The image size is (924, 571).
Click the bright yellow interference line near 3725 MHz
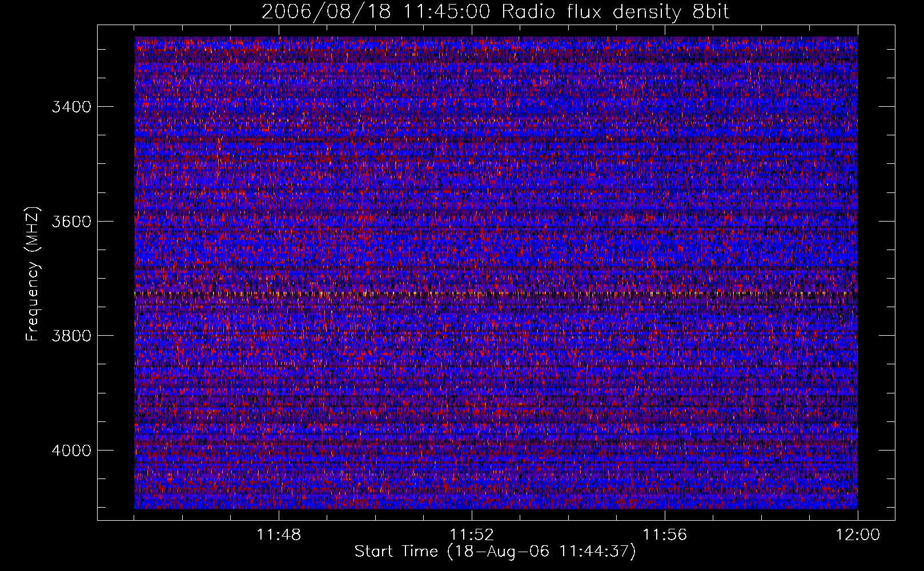pyautogui.click(x=496, y=293)
